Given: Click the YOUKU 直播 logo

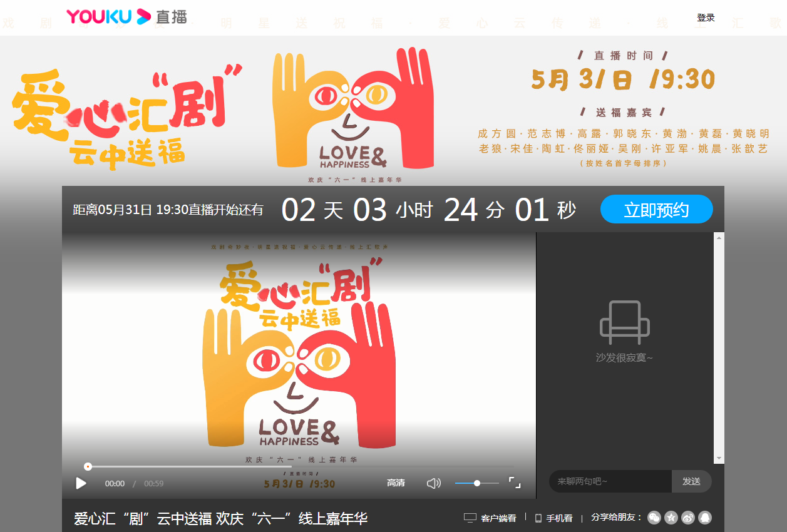Looking at the screenshot, I should pyautogui.click(x=126, y=16).
